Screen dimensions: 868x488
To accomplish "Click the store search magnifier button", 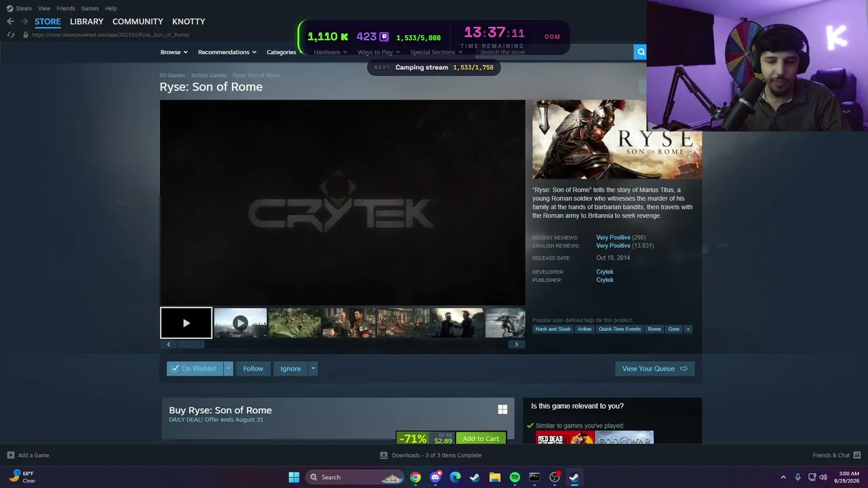I will (640, 52).
